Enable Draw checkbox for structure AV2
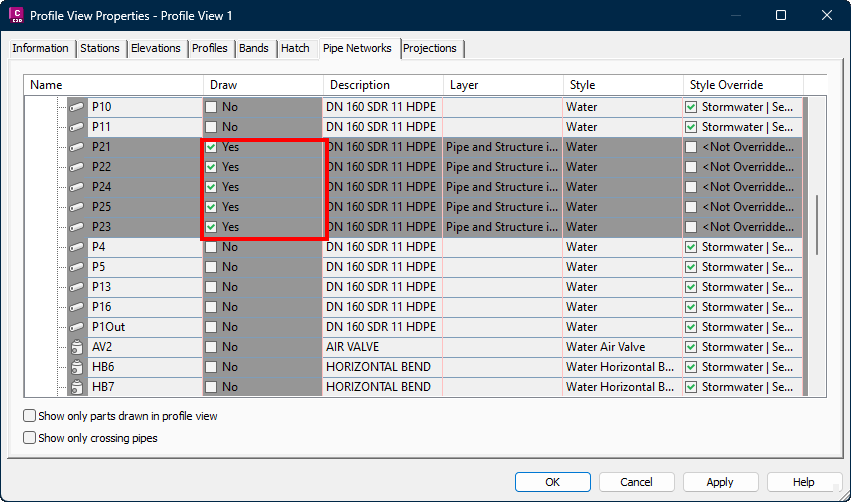Screen dimensions: 851x502 (x=211, y=347)
